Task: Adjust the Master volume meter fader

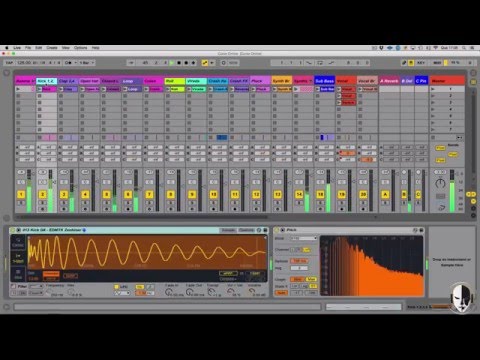Action: (x=452, y=191)
